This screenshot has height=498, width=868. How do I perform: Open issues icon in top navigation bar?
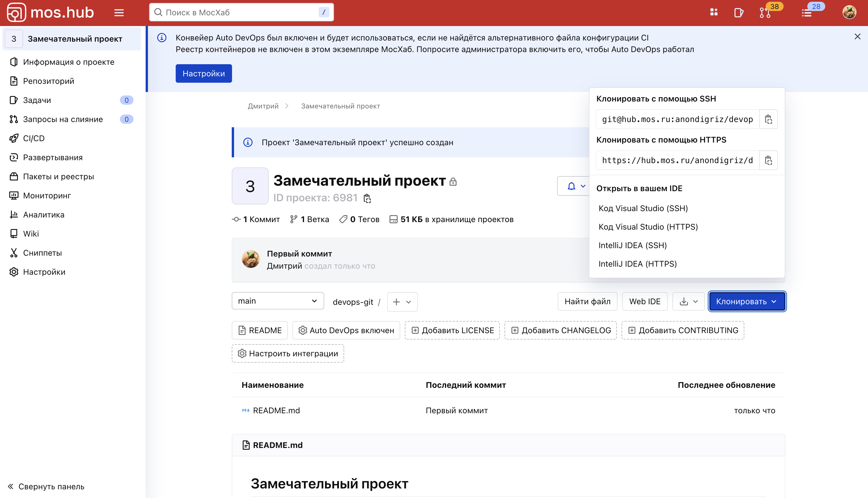pos(739,13)
